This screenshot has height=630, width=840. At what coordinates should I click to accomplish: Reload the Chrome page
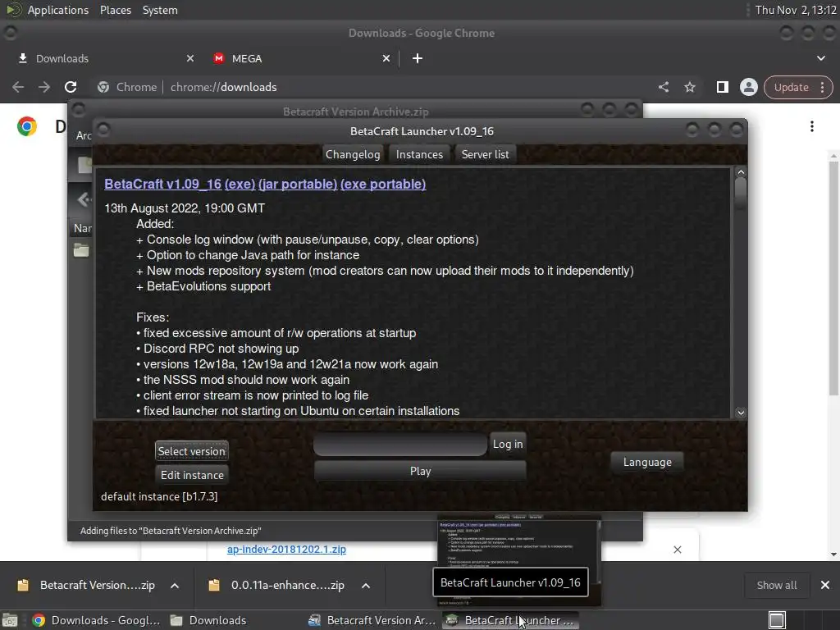tap(71, 87)
